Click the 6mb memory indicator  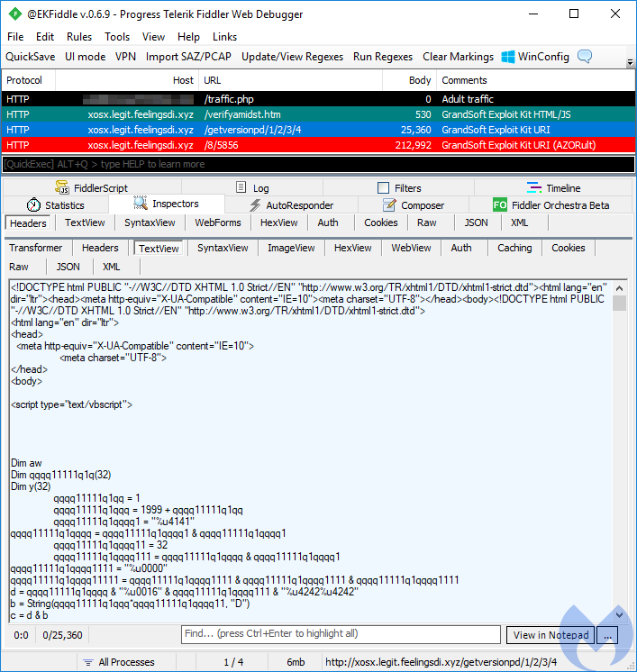click(296, 662)
